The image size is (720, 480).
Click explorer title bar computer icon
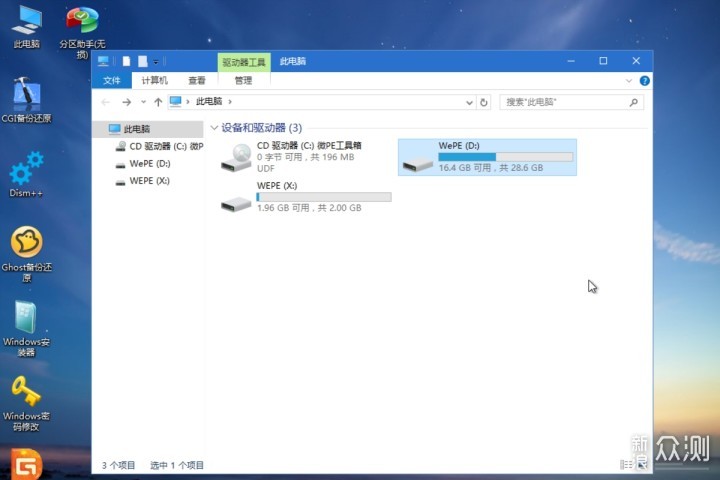103,61
